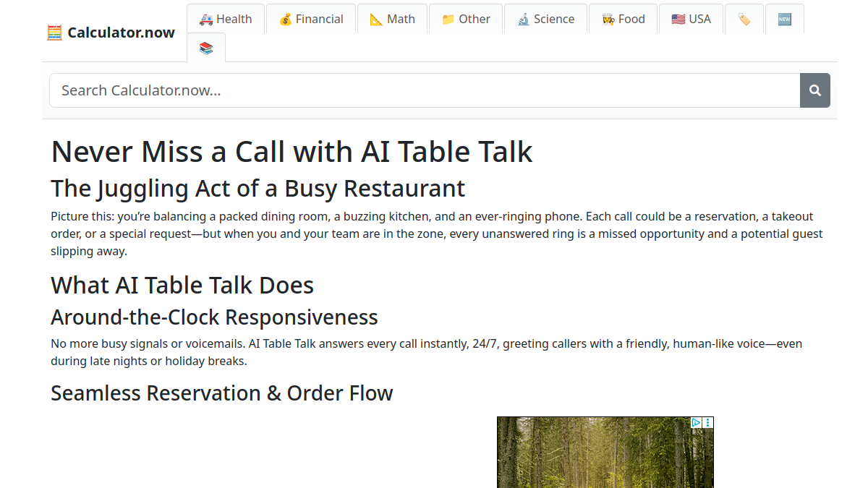Open the Science tab
Image resolution: width=868 pixels, height=488 pixels.
(x=546, y=19)
